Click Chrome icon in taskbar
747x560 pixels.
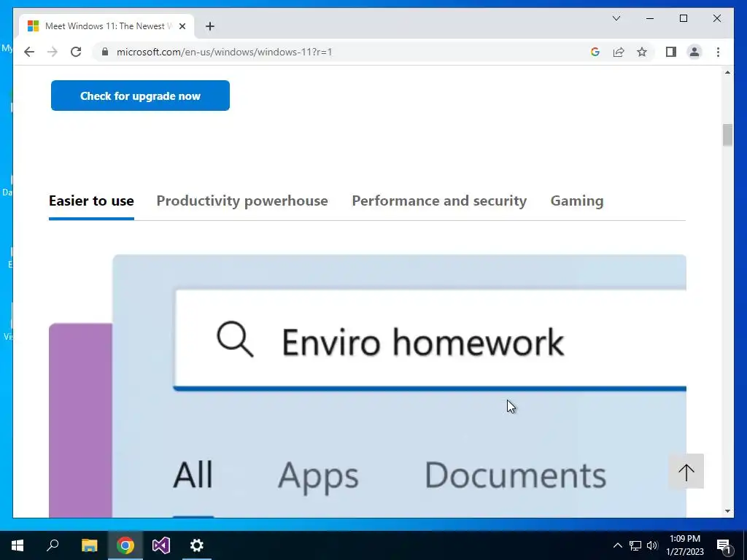(x=125, y=545)
